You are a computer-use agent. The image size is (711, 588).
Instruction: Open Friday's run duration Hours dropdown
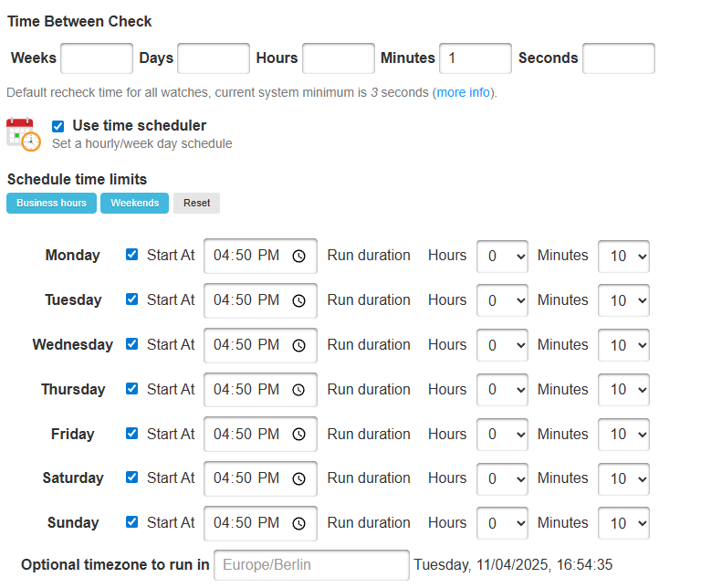502,435
